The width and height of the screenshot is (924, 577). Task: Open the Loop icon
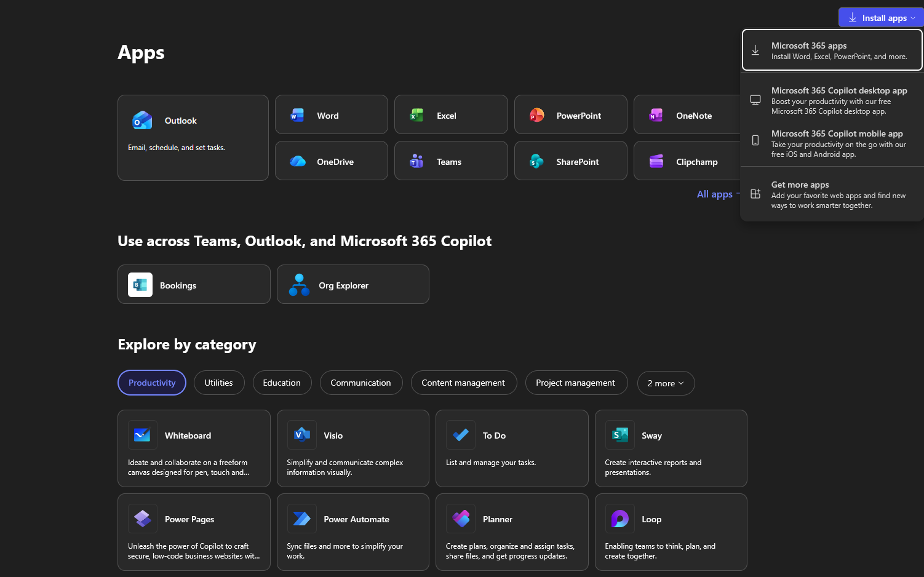[619, 519]
